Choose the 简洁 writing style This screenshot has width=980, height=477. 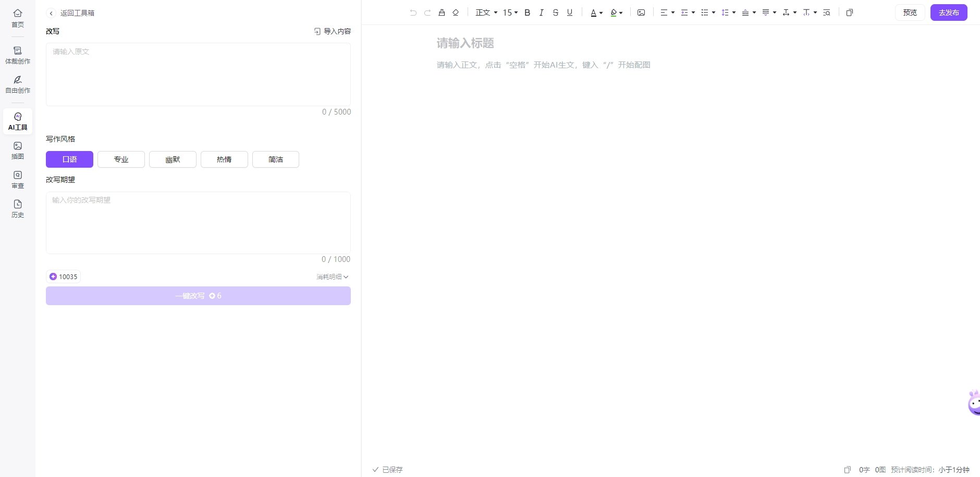pyautogui.click(x=276, y=159)
